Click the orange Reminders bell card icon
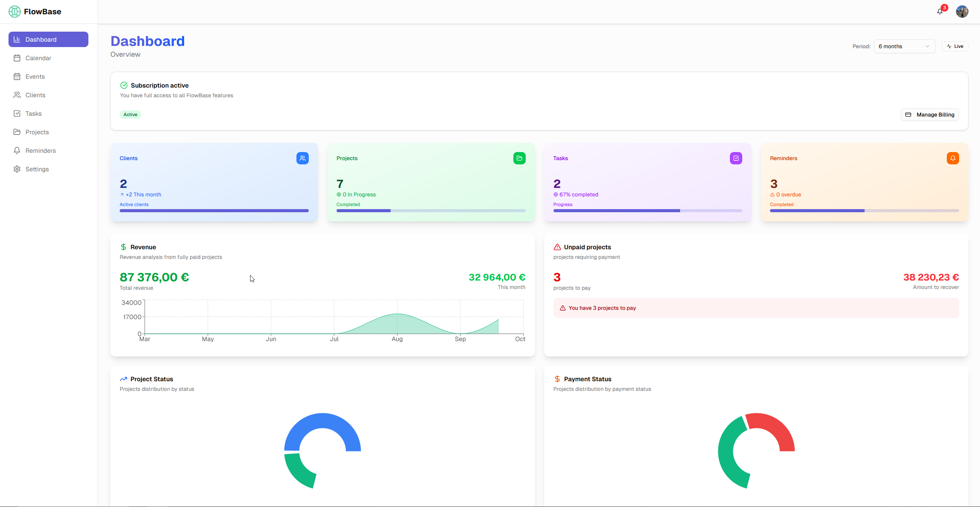 [x=953, y=158]
